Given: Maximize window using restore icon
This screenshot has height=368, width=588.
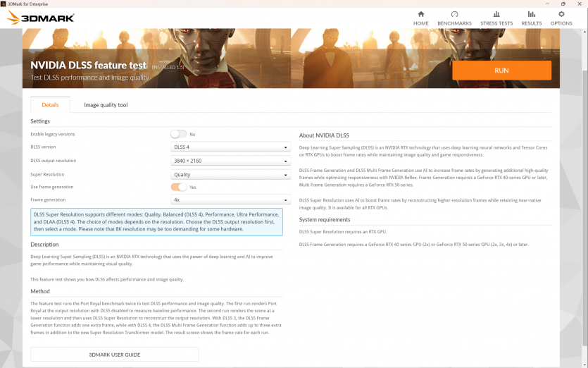Looking at the screenshot, I should [x=563, y=4].
